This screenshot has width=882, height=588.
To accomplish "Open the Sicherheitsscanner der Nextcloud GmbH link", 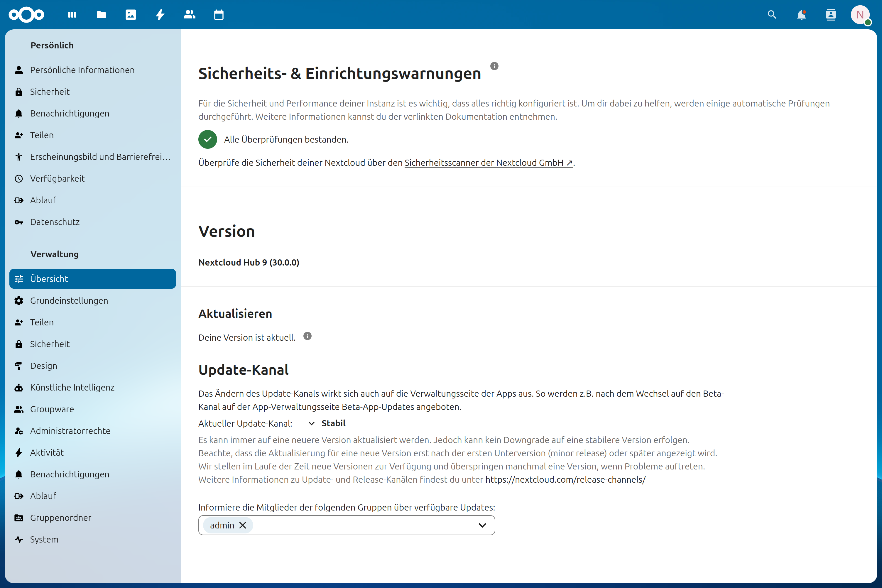I will 489,163.
